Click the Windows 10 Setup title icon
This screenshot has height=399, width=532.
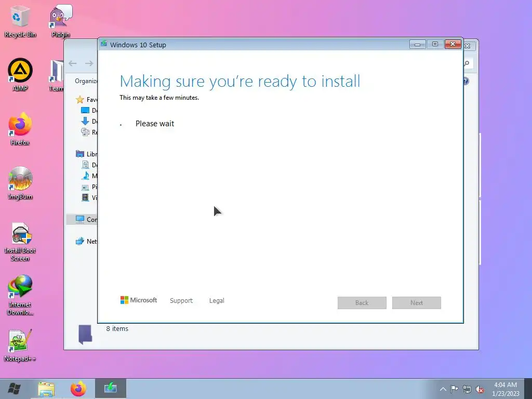104,45
